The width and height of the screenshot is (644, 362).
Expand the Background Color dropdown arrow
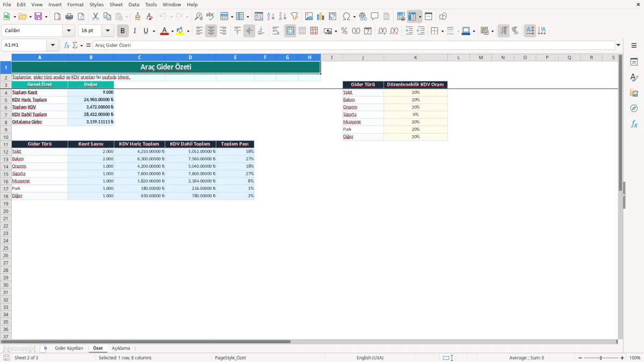click(188, 31)
